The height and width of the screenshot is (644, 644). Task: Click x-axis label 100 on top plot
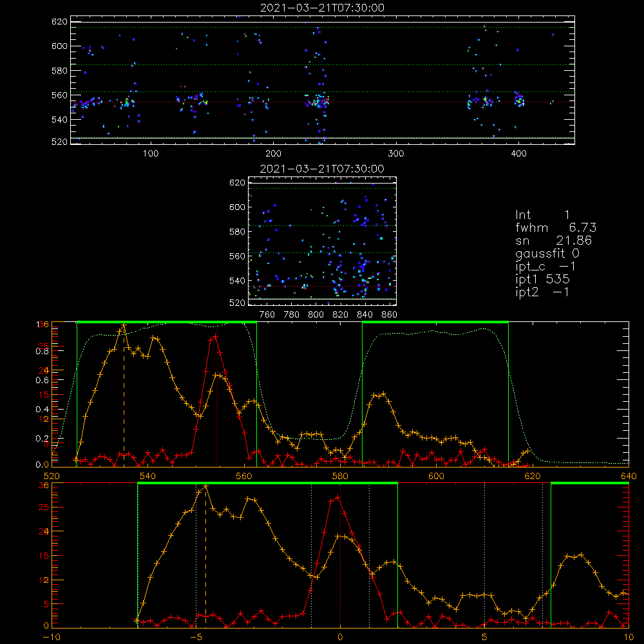point(151,154)
